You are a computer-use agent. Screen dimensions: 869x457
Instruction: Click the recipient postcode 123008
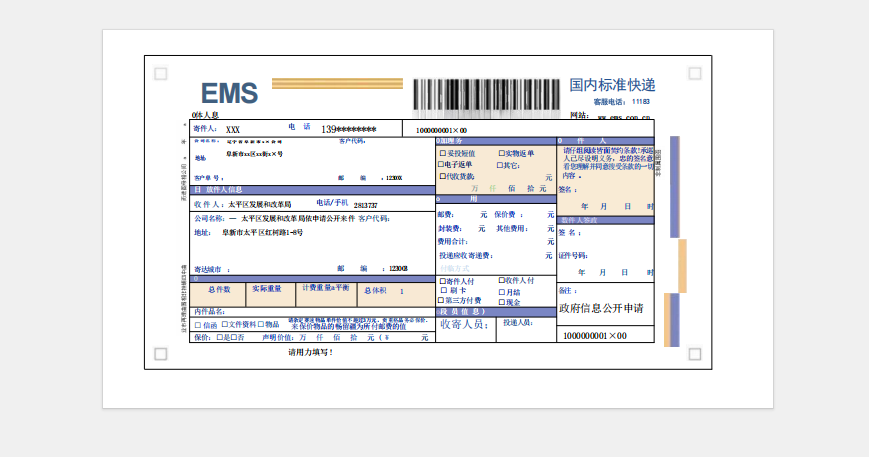pos(398,269)
